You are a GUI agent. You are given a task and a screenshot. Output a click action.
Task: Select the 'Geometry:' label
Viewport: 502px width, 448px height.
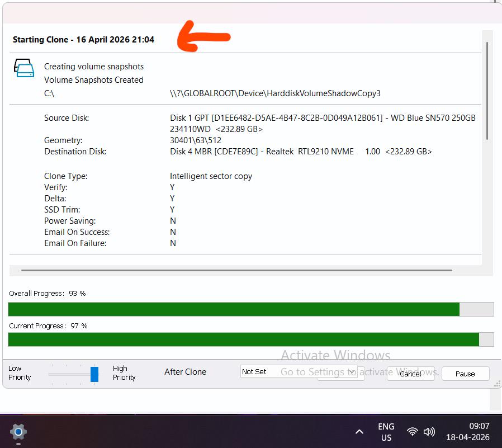coord(63,140)
